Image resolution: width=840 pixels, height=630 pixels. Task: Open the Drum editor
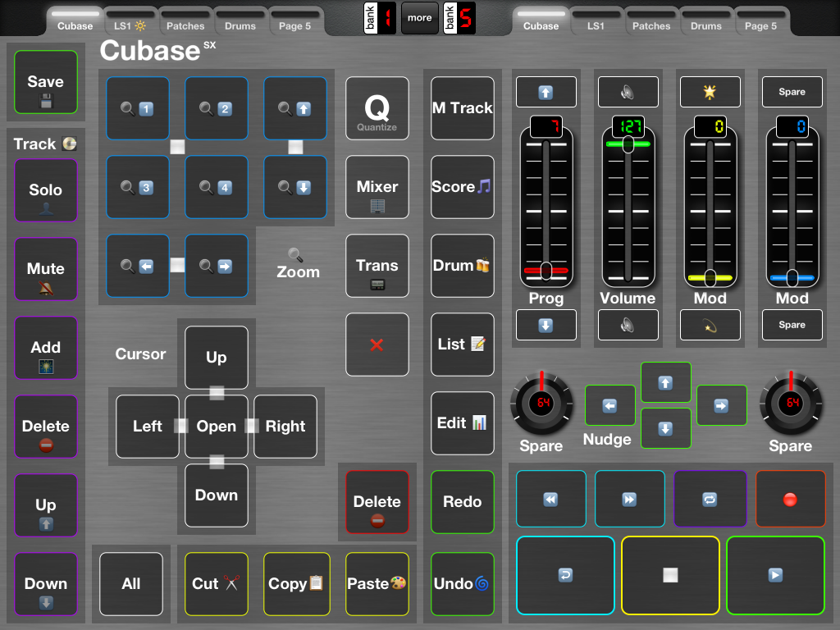tap(463, 266)
